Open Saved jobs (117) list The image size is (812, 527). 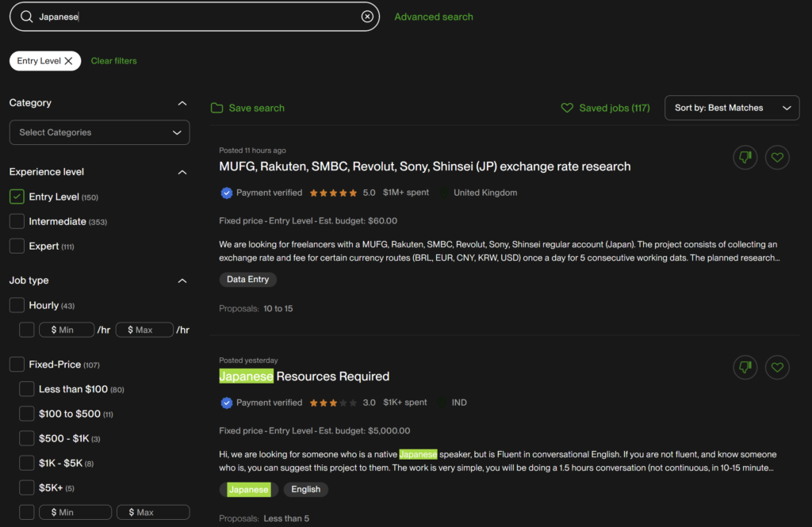[x=605, y=108]
